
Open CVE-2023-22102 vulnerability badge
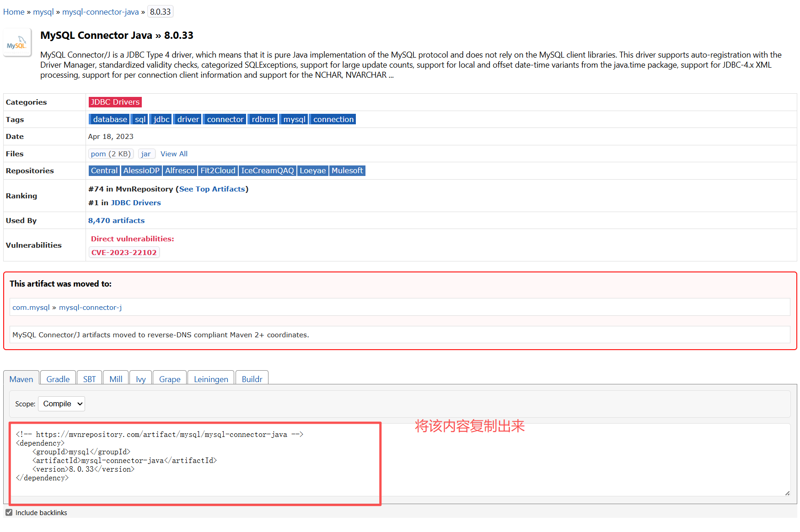(124, 253)
